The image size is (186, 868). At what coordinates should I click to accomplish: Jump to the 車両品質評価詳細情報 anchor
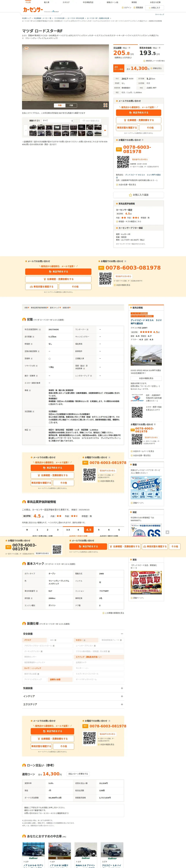coord(40,308)
